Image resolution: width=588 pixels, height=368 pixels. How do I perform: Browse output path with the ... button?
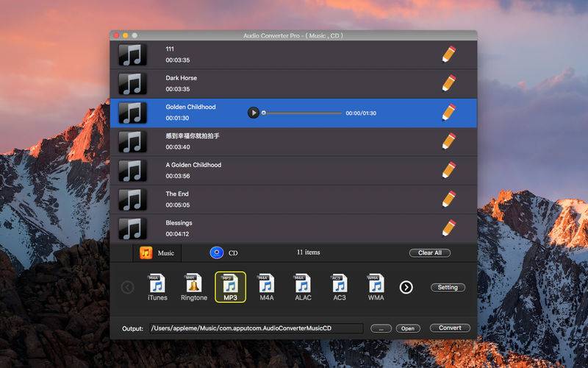[x=381, y=328]
